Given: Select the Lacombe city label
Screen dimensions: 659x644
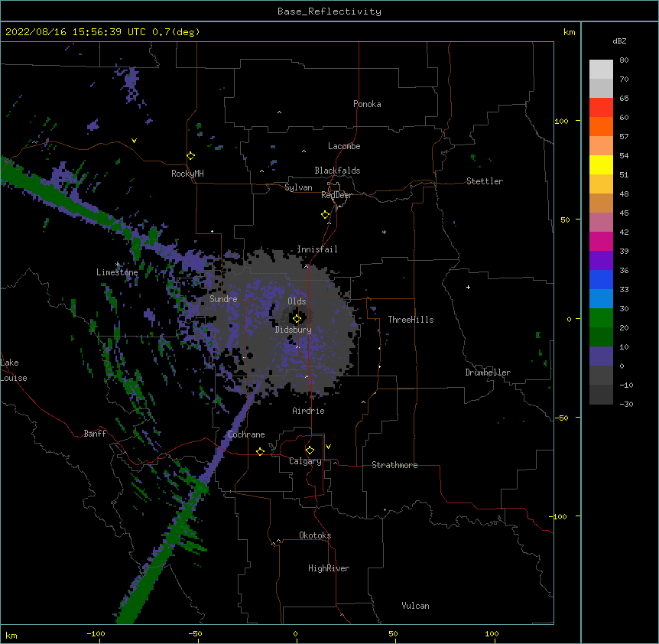Looking at the screenshot, I should coord(344,146).
